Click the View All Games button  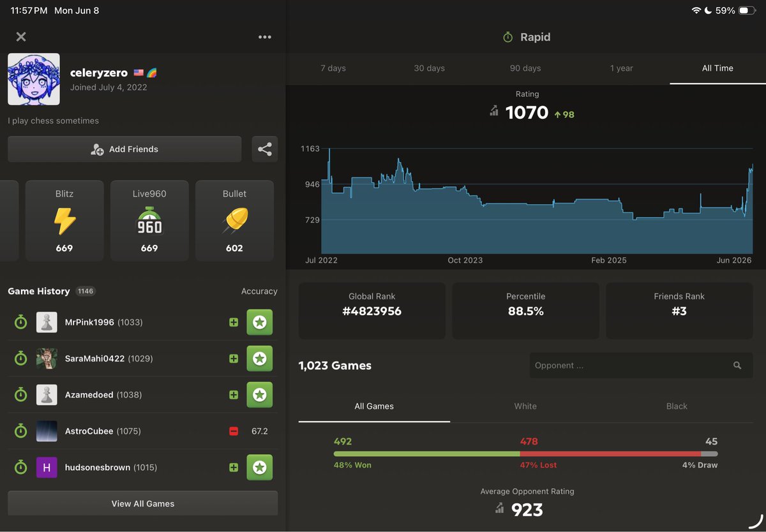pyautogui.click(x=143, y=503)
